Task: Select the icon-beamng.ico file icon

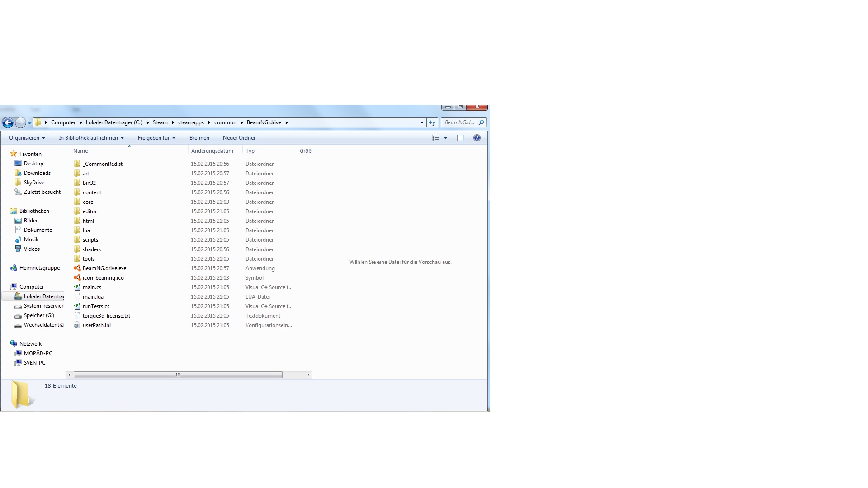Action: [x=77, y=277]
